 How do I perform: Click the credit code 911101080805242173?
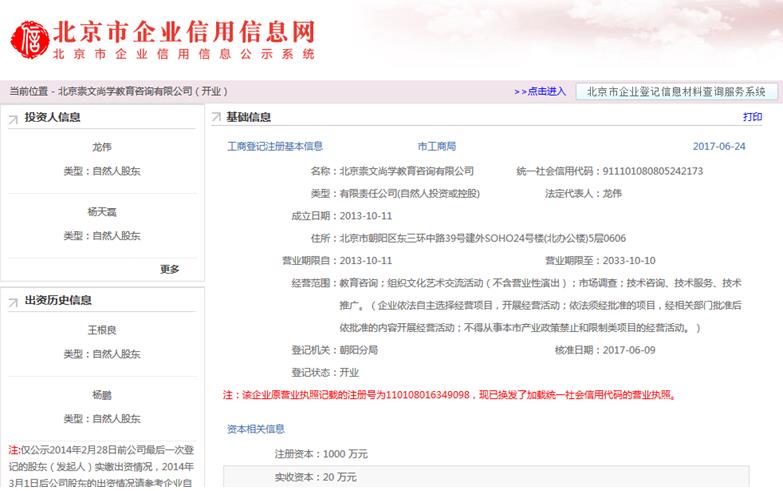click(x=653, y=171)
